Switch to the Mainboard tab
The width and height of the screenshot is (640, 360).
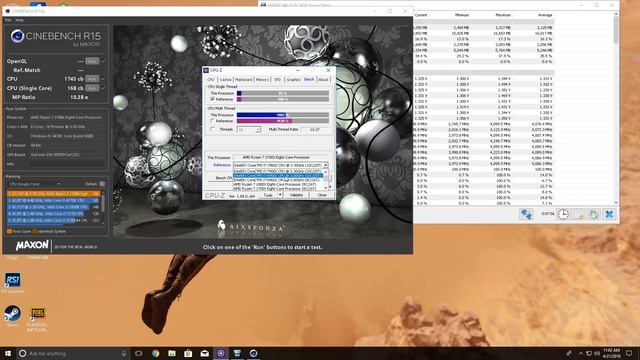[x=244, y=79]
